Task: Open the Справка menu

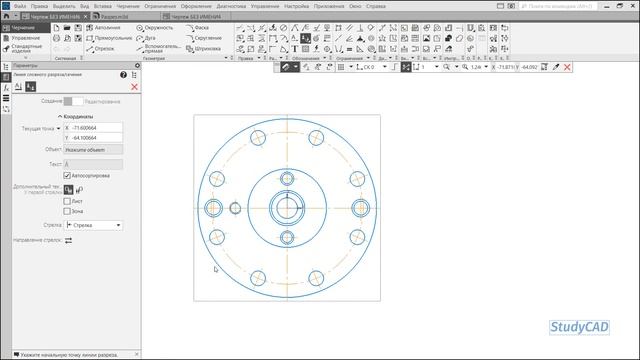Action: pos(376,6)
